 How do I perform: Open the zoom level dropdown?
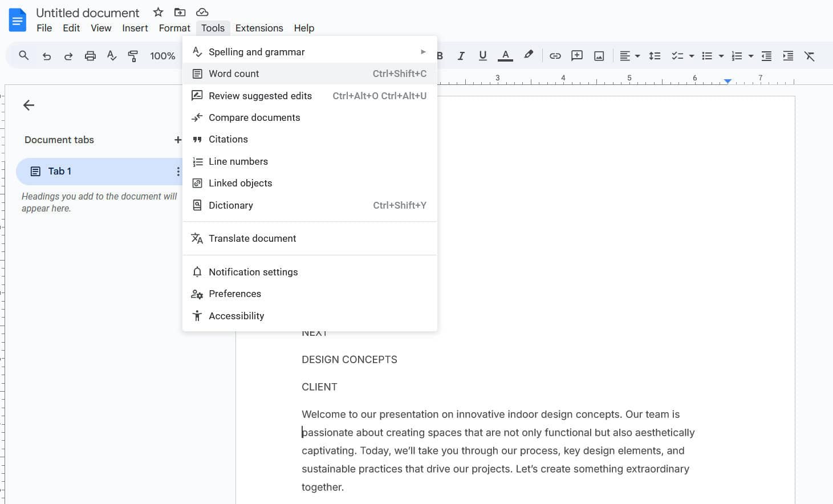pos(162,55)
